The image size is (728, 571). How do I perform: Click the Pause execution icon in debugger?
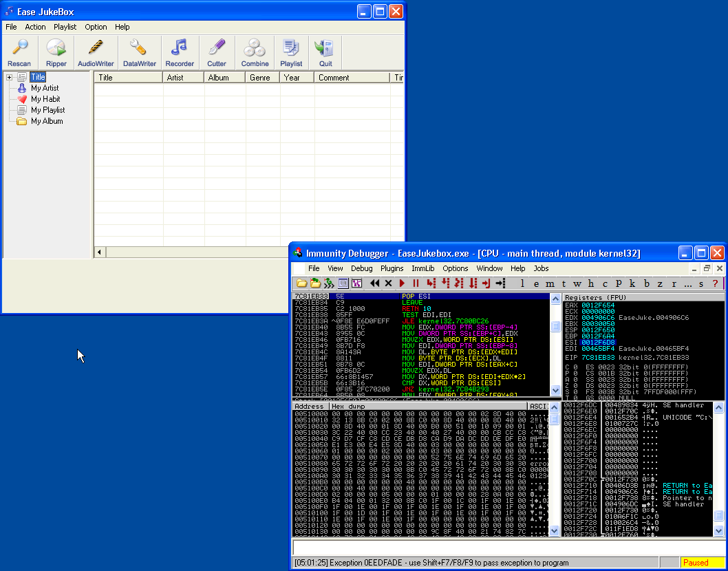tap(416, 283)
